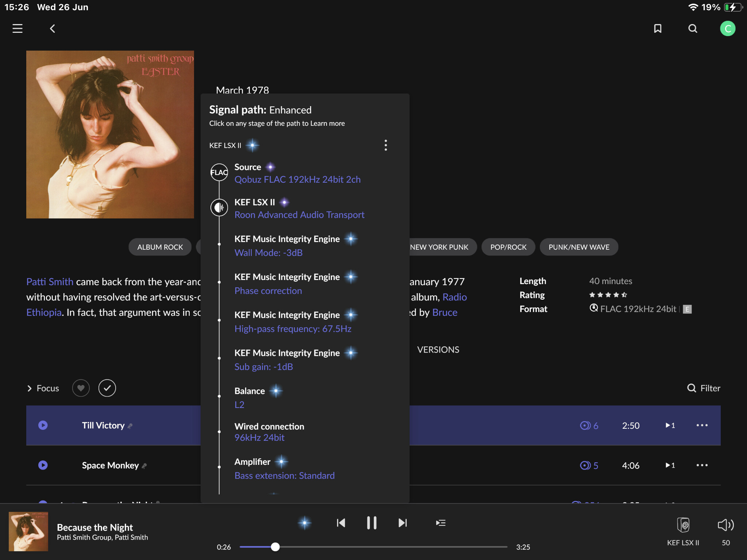Image resolution: width=747 pixels, height=560 pixels.
Task: Open the search magnifier in top bar
Action: (x=693, y=28)
